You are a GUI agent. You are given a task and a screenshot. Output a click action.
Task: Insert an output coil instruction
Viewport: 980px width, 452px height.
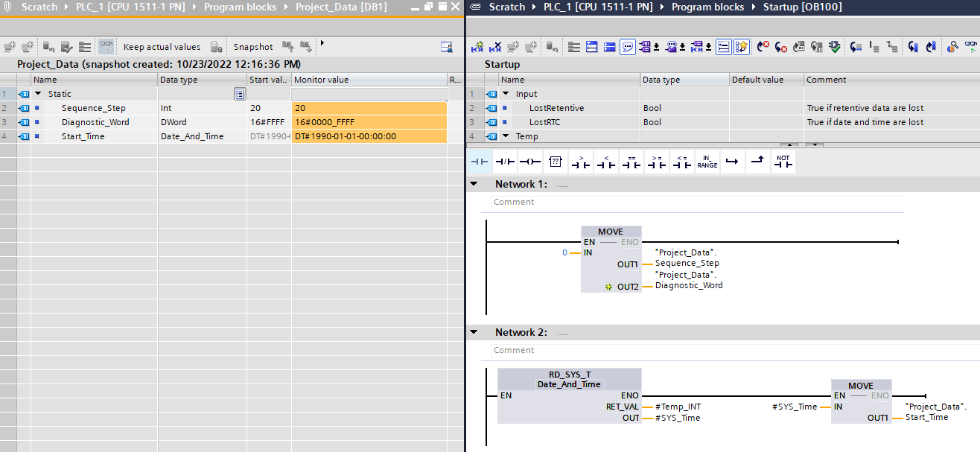click(x=529, y=162)
